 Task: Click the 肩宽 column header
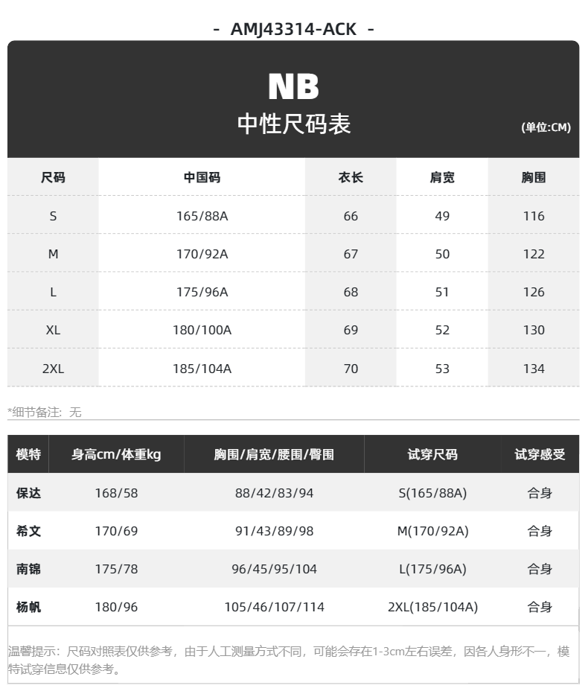442,177
